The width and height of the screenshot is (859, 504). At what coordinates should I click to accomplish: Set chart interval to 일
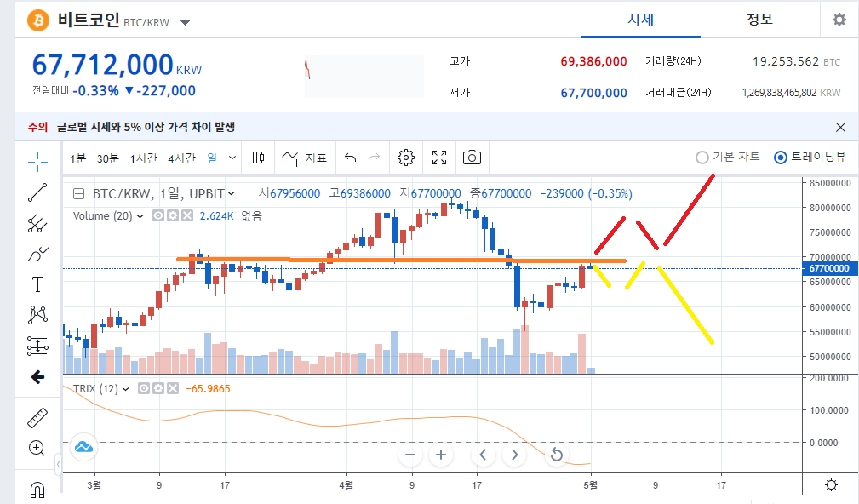pos(213,157)
